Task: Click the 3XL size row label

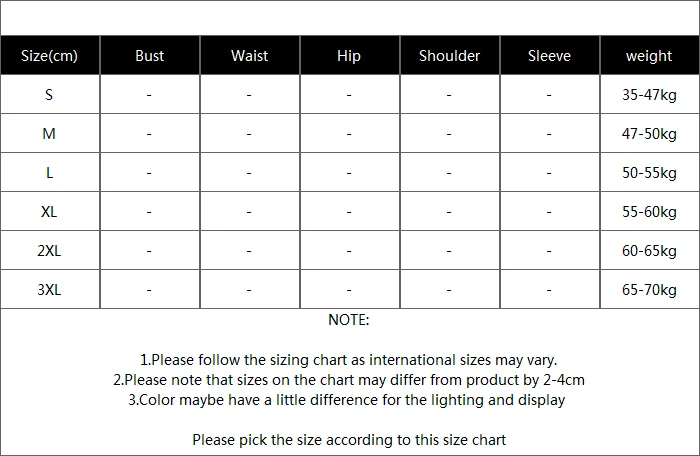Action: (50, 289)
